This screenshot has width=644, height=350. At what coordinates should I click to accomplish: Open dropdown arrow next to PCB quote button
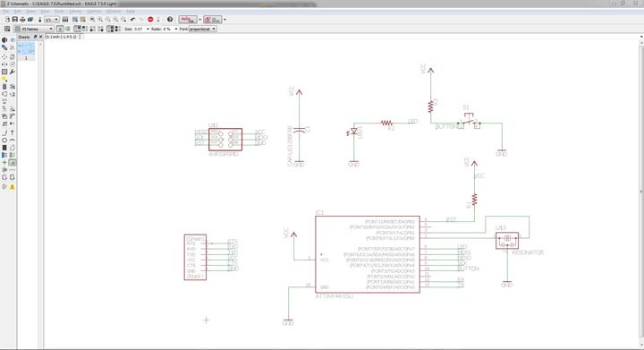225,20
